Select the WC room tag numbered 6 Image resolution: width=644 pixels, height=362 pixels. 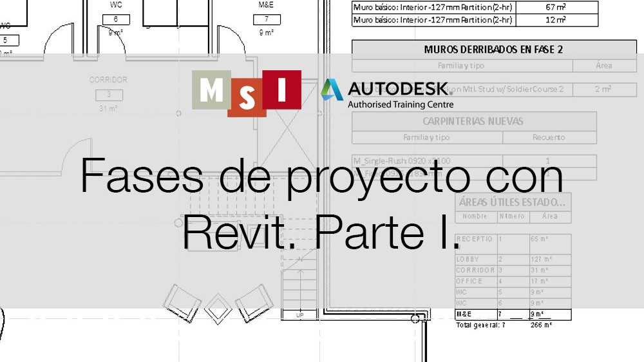click(x=116, y=19)
